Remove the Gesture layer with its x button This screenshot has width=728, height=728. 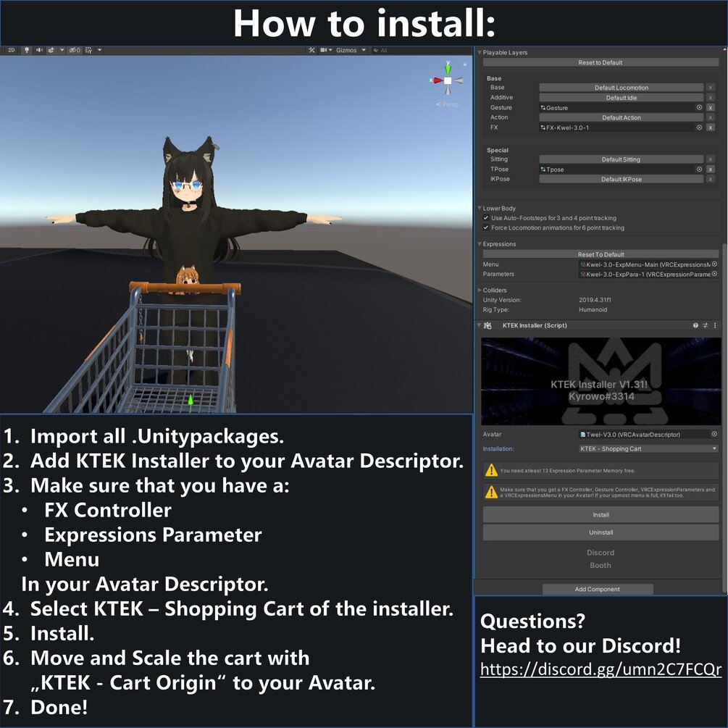point(711,108)
